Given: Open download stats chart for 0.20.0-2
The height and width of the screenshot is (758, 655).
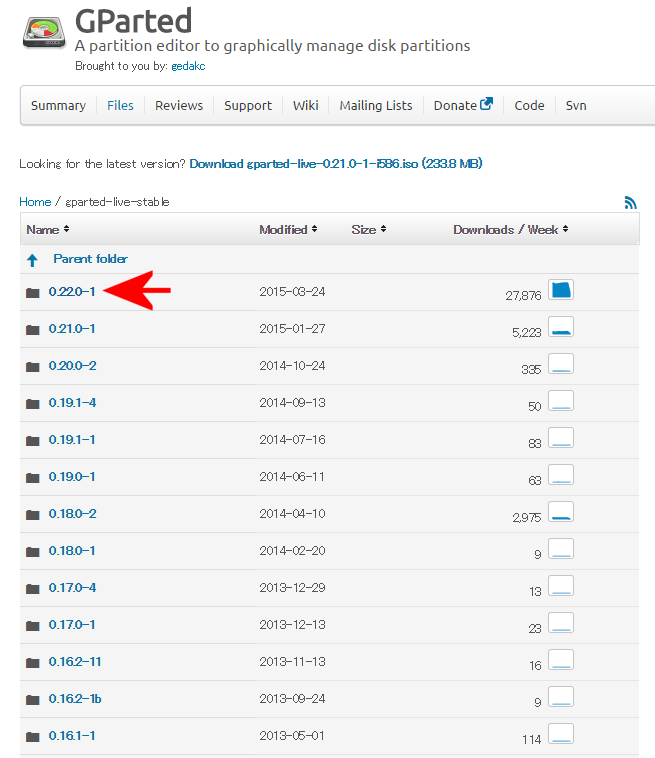Looking at the screenshot, I should pyautogui.click(x=561, y=364).
